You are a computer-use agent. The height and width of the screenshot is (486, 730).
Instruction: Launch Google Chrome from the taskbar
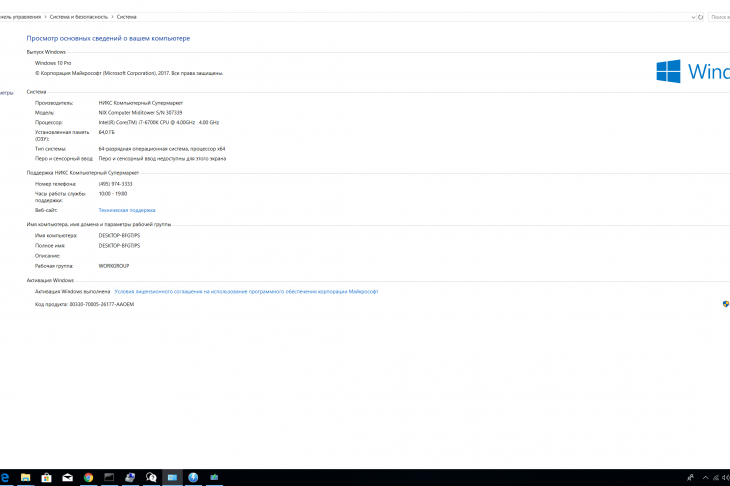[x=88, y=477]
